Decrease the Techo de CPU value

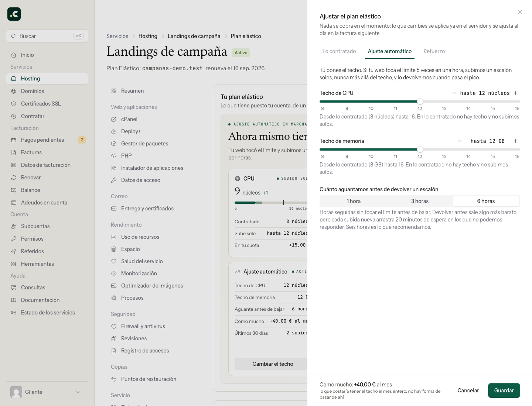click(x=454, y=93)
